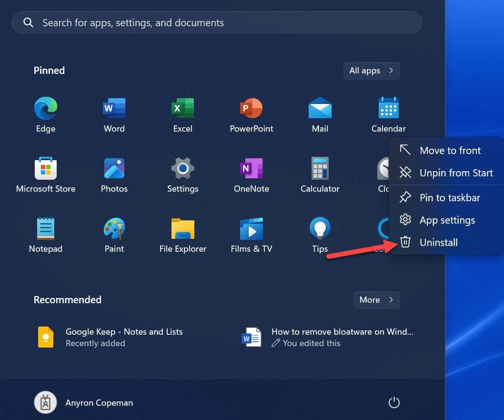Launch the Paint app
Image resolution: width=504 pixels, height=420 pixels.
click(x=114, y=235)
